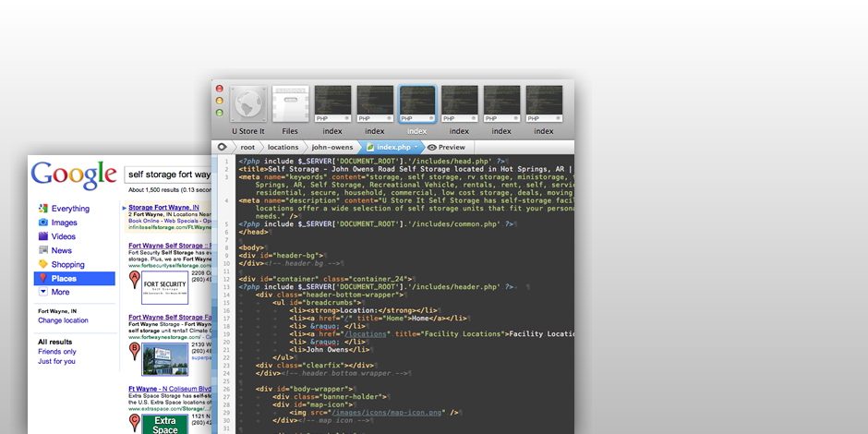The image size is (868, 434).
Task: Click the 'Fort Wayne, IN' location text
Action: tap(57, 311)
